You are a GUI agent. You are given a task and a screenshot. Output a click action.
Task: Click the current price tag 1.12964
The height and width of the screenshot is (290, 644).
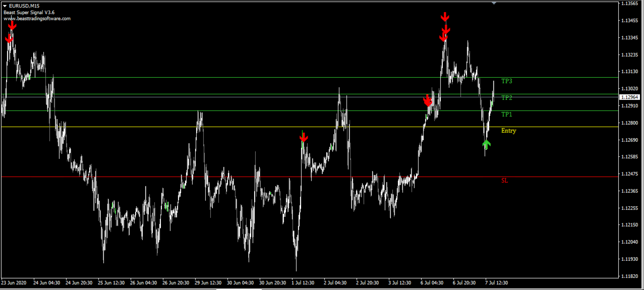[629, 97]
